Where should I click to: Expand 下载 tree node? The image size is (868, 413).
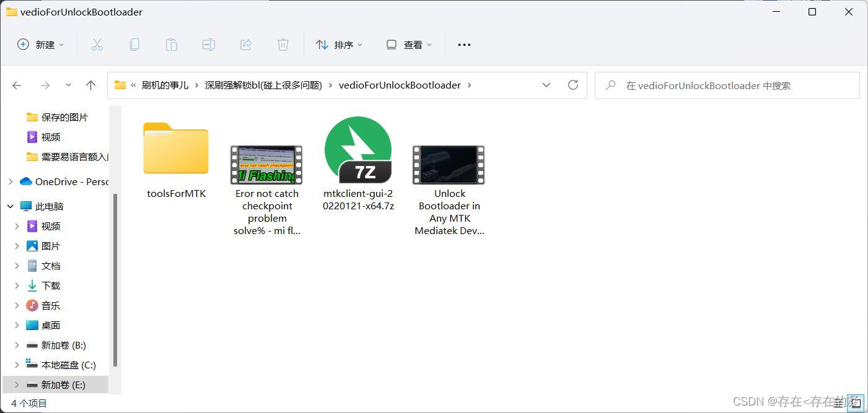(x=17, y=285)
